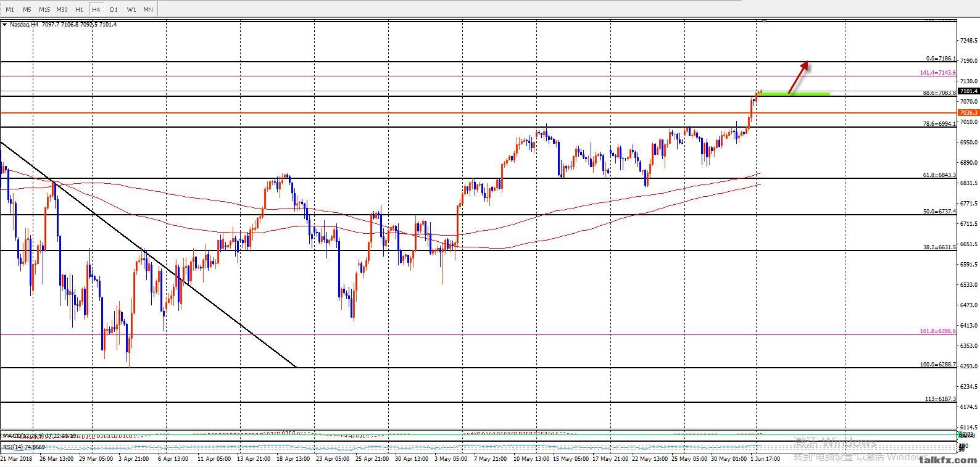Click the Fibonacci label 61.8=6843.3
This screenshot has width=980, height=467.
[x=939, y=175]
